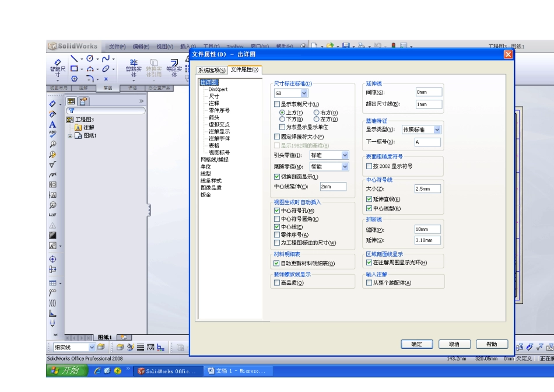Open the 引头零值 dropdown
This screenshot has width=554, height=392.
345,155
